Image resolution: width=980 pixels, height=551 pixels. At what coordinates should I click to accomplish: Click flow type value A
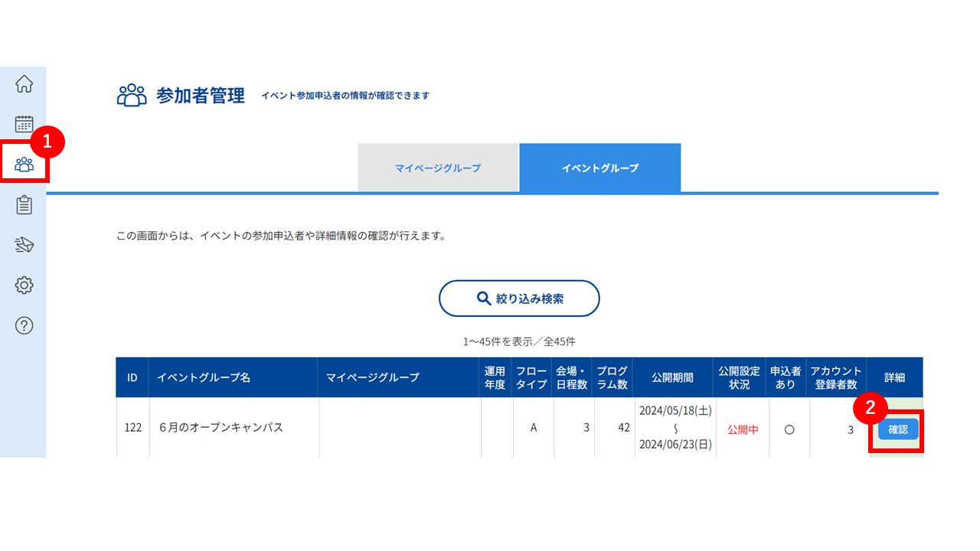point(533,429)
